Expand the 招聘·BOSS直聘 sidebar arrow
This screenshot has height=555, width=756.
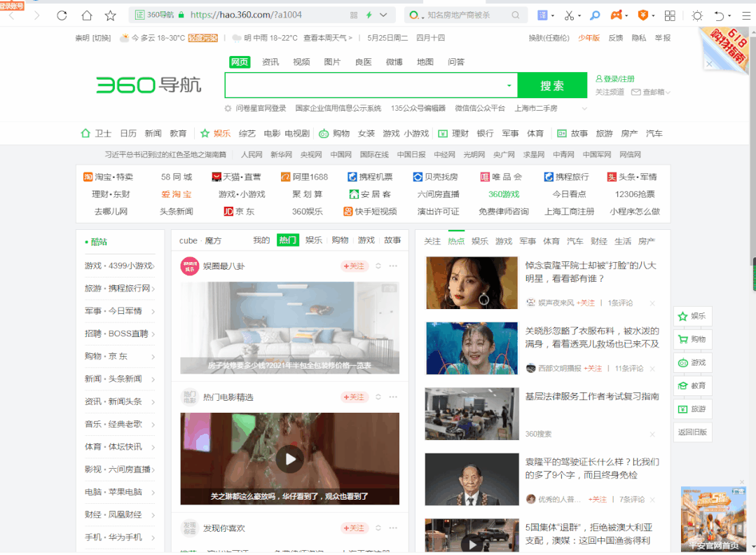(x=153, y=334)
